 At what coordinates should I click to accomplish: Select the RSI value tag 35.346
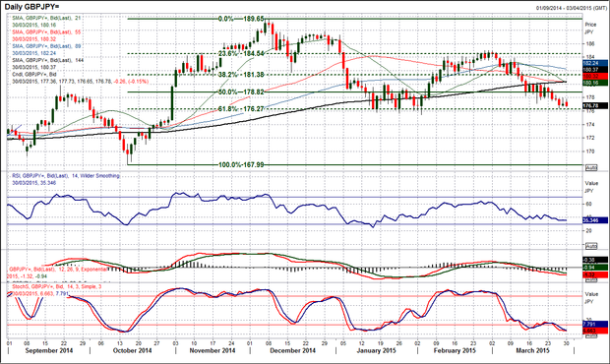point(595,220)
